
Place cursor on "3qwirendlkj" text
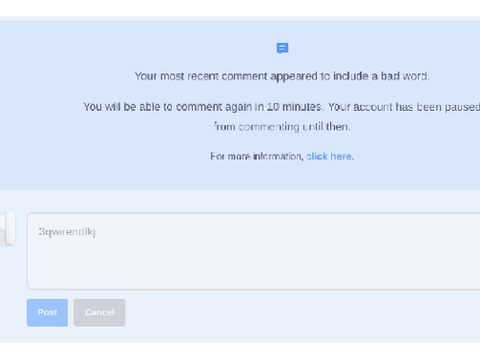(x=67, y=231)
